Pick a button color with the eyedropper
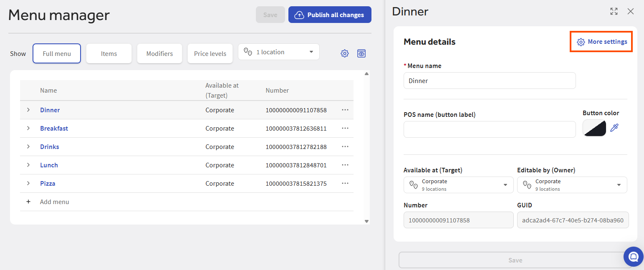The height and width of the screenshot is (270, 644). tap(614, 128)
